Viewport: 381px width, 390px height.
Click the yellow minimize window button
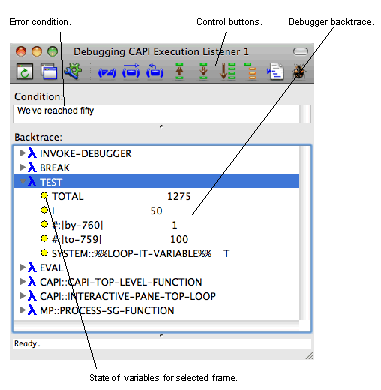pyautogui.click(x=37, y=52)
